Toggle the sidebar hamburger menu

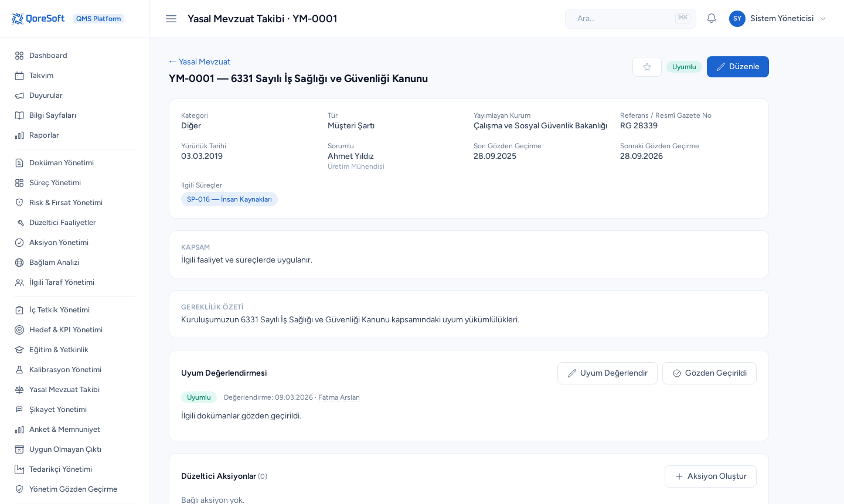[171, 19]
